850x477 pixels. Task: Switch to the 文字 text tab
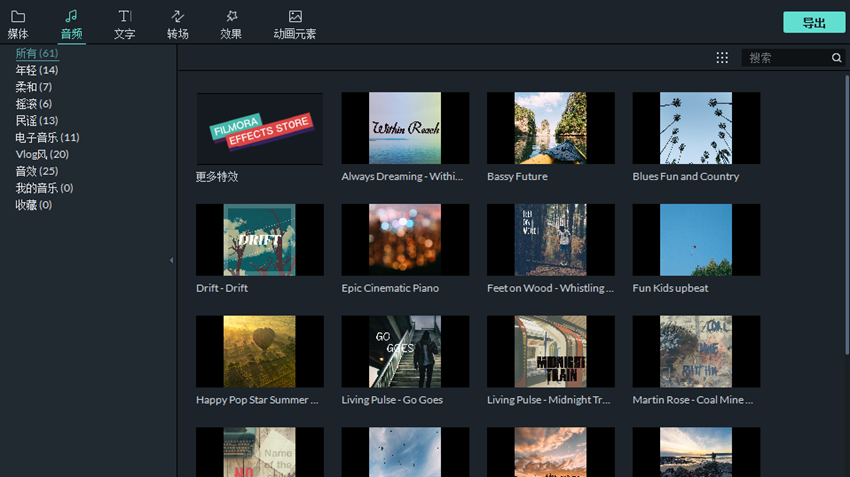[125, 25]
